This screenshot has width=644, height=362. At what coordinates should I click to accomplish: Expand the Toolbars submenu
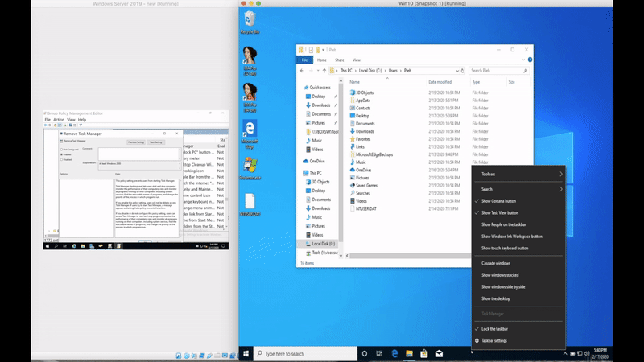(x=518, y=174)
